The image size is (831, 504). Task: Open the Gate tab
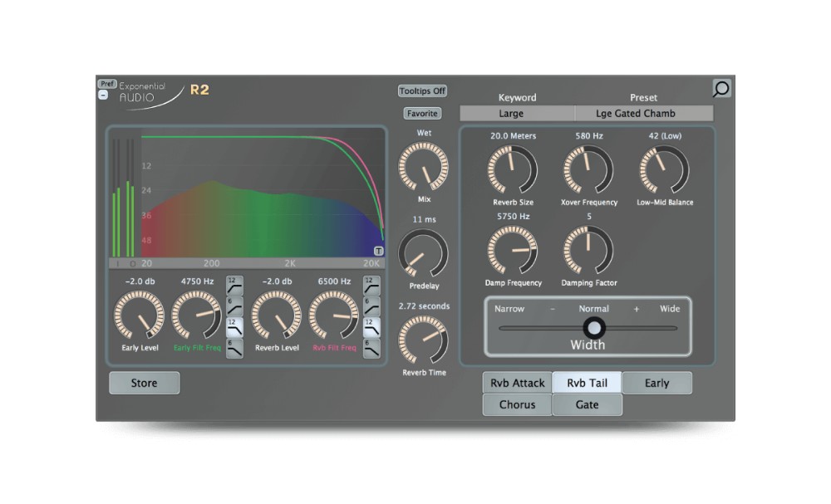click(587, 405)
